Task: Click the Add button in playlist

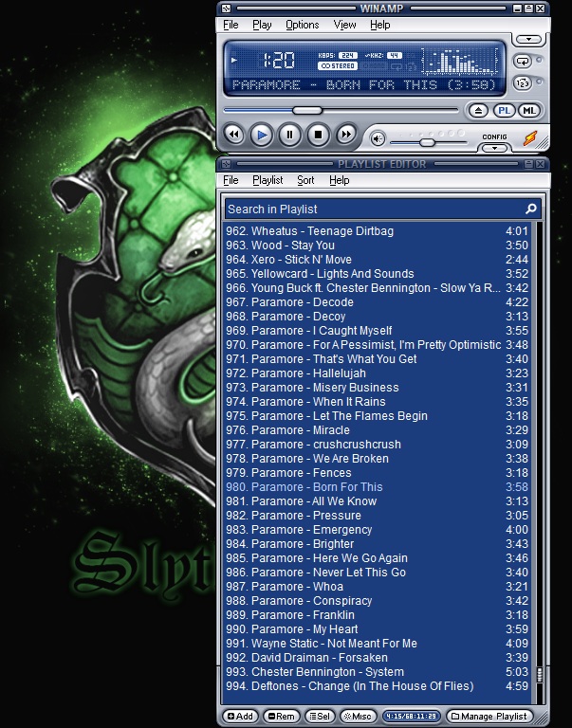Action: coord(240,716)
